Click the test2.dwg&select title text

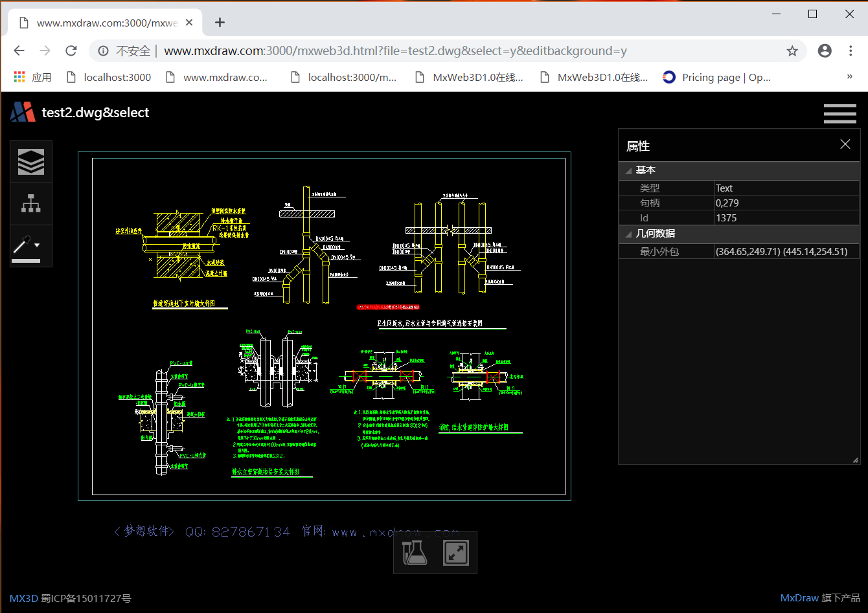click(x=95, y=113)
